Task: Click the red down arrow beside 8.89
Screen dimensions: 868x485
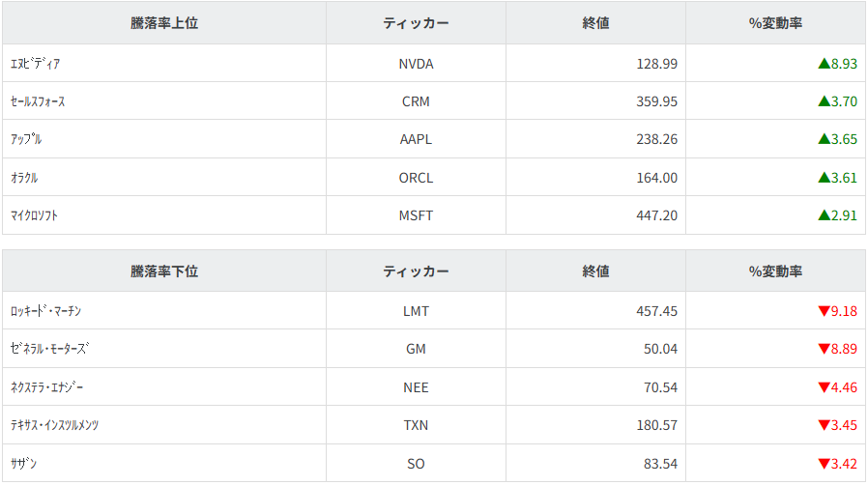Action: tap(824, 349)
